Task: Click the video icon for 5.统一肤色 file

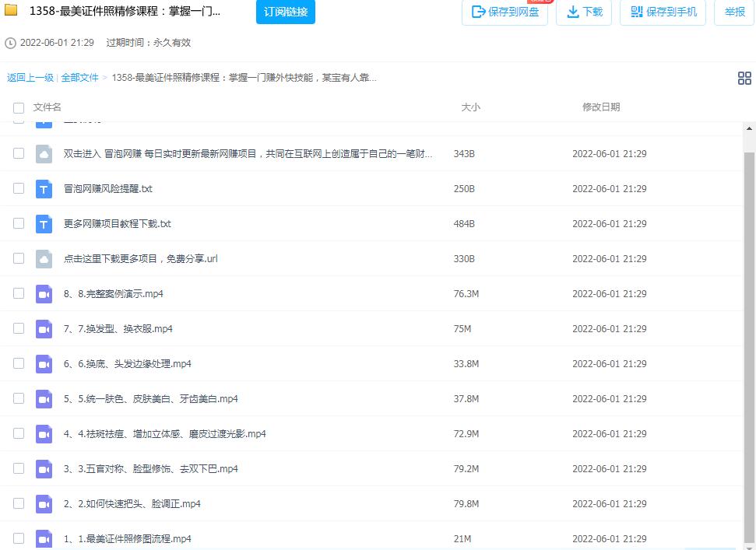Action: click(x=44, y=399)
